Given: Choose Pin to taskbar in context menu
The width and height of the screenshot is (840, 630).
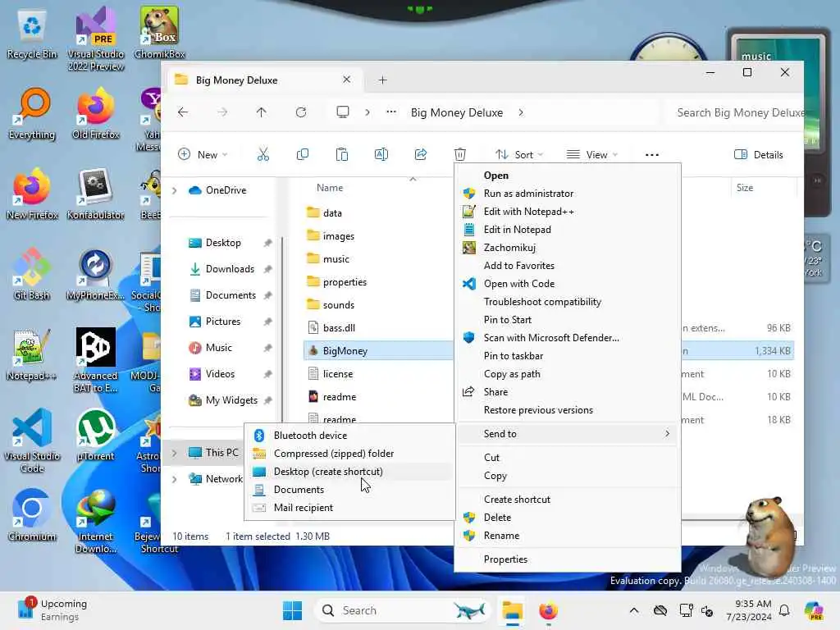Looking at the screenshot, I should [568, 356].
